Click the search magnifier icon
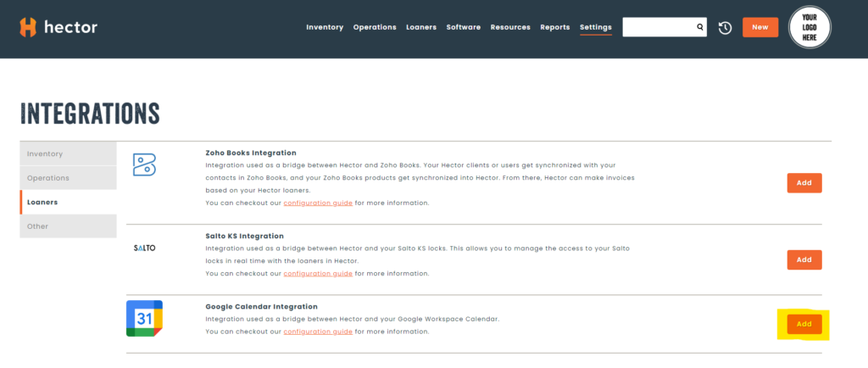The width and height of the screenshot is (868, 368). 700,27
